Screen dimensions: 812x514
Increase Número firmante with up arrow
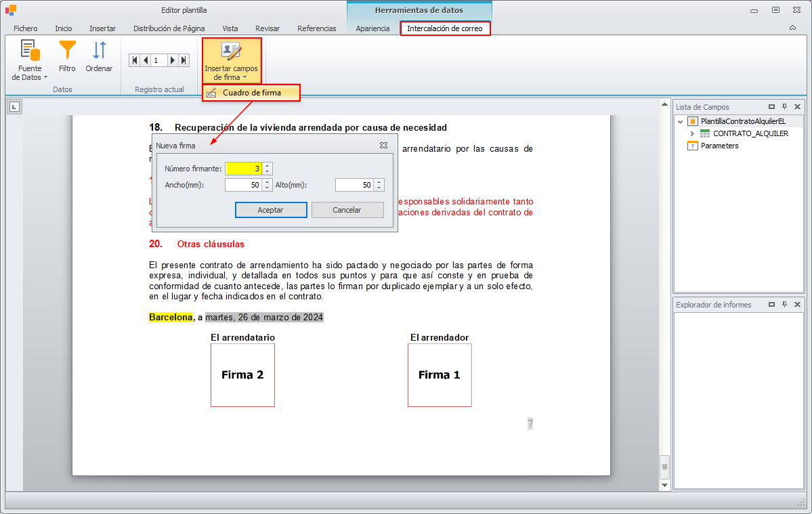268,166
